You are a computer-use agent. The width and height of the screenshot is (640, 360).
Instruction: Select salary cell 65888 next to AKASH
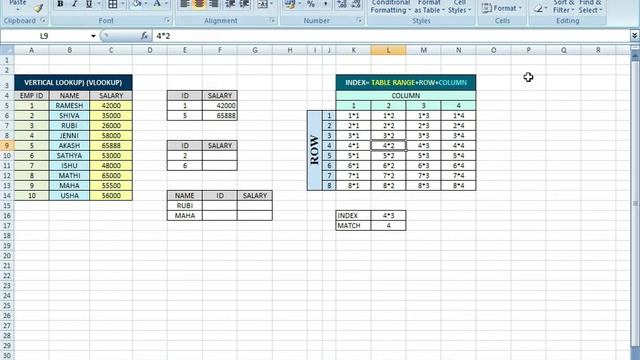click(x=111, y=146)
